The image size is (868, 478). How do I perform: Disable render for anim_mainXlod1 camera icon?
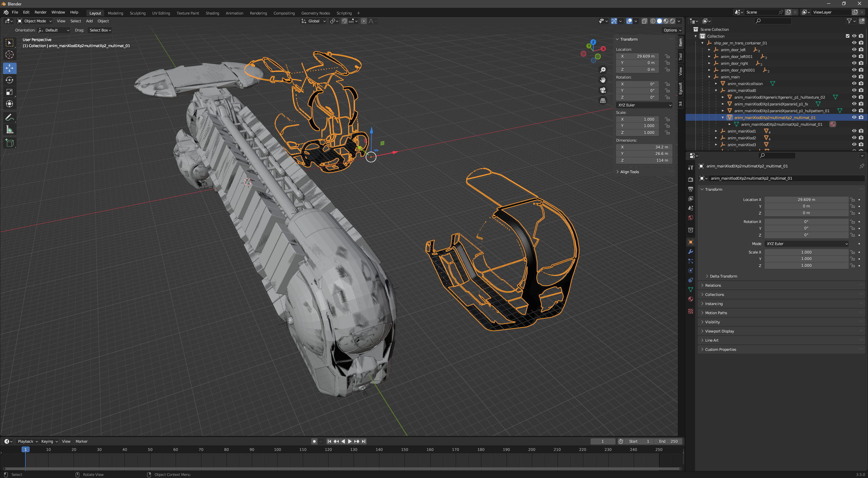[861, 131]
